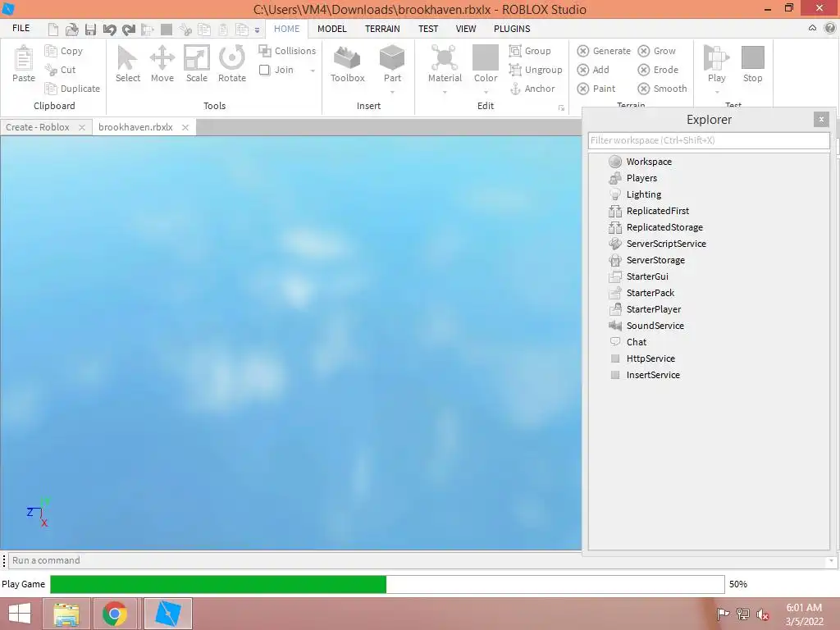Viewport: 840px width, 630px height.
Task: Toggle Collisions in Tools group
Action: (287, 51)
